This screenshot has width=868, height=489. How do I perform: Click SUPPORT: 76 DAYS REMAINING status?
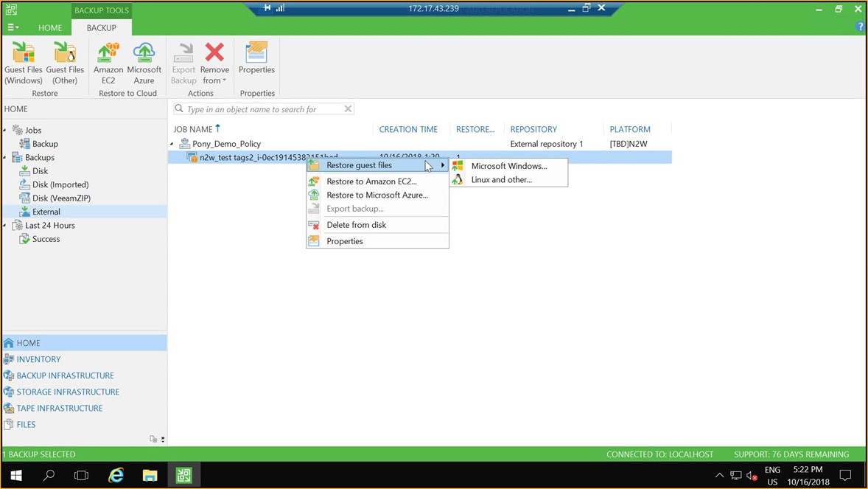pos(791,454)
